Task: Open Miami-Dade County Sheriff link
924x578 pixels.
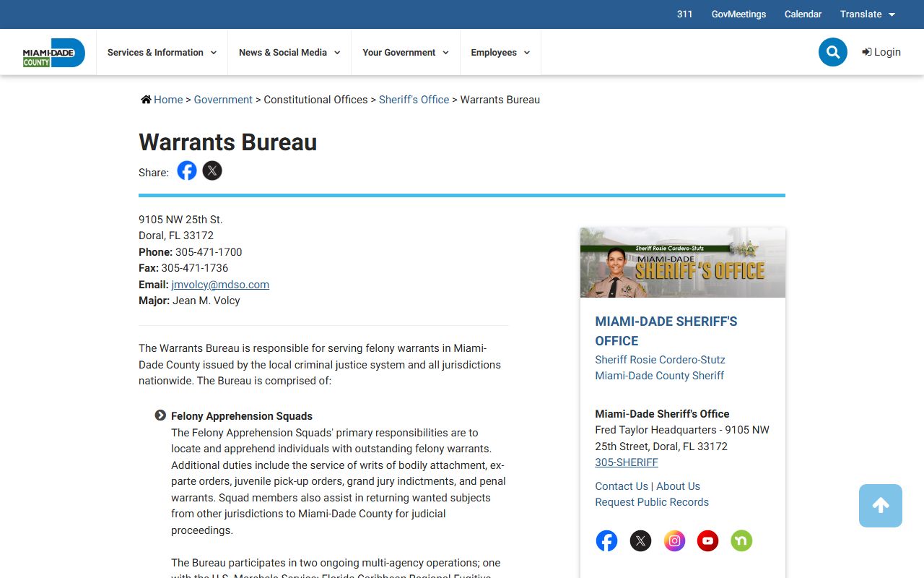Action: [x=659, y=376]
